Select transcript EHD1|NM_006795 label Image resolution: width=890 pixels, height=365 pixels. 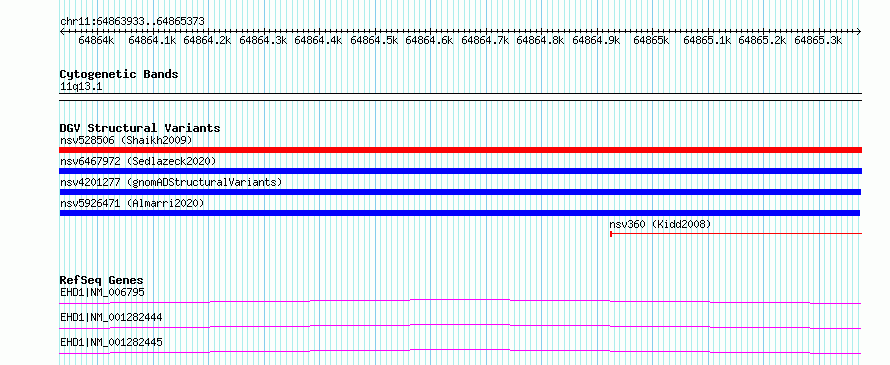[102, 292]
